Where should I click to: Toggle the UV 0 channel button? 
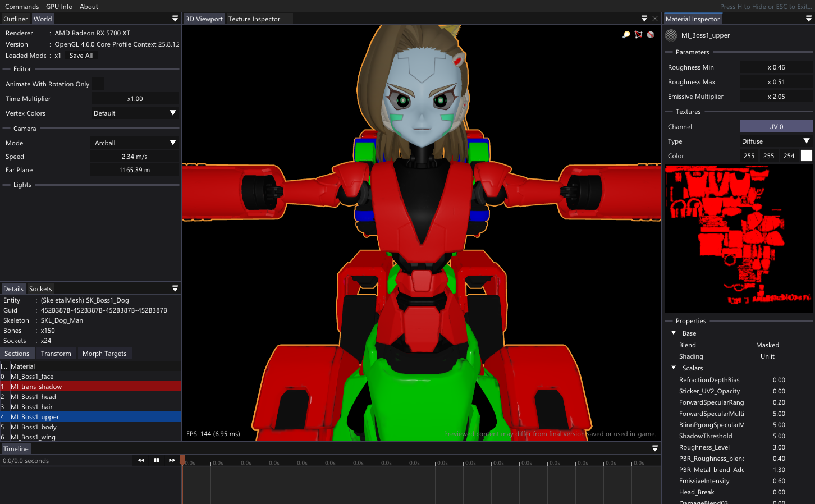coord(776,127)
